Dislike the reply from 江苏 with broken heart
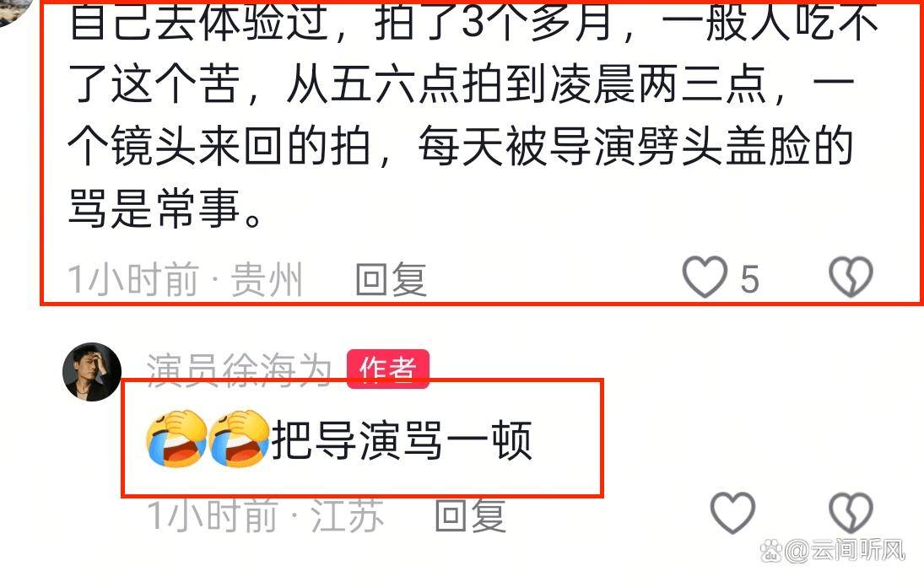 point(851,513)
